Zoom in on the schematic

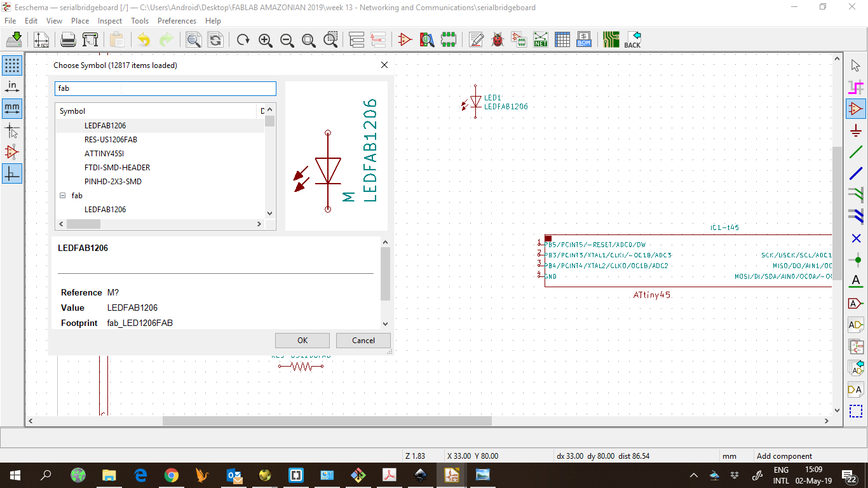(x=266, y=40)
